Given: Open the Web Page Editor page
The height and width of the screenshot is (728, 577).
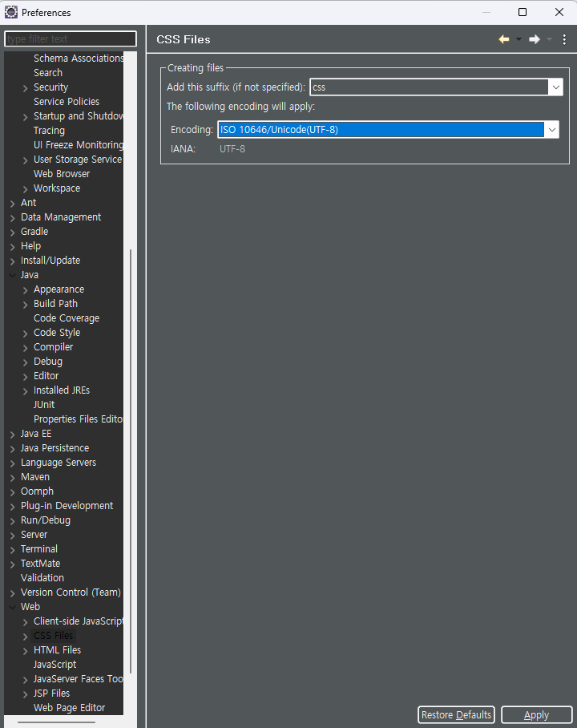Looking at the screenshot, I should pos(69,708).
